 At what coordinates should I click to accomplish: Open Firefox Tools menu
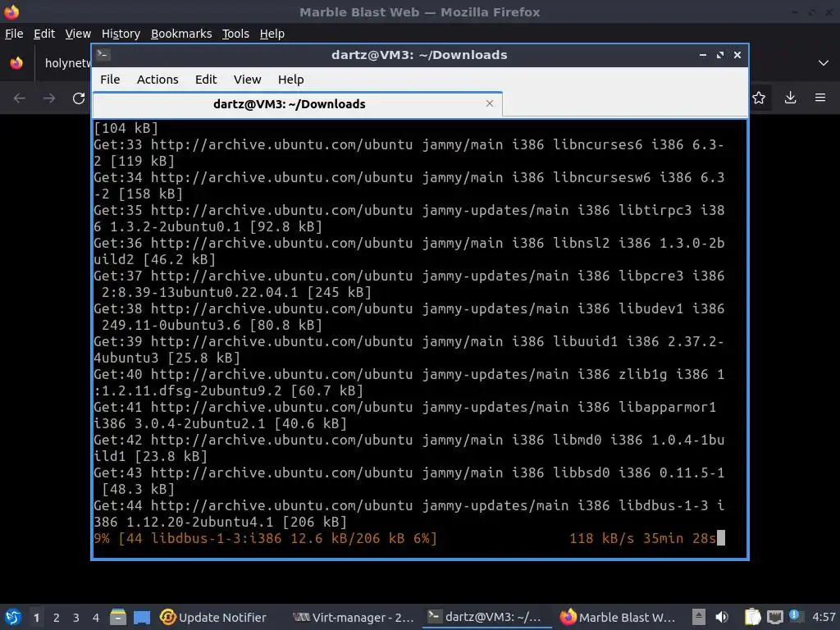pos(235,33)
